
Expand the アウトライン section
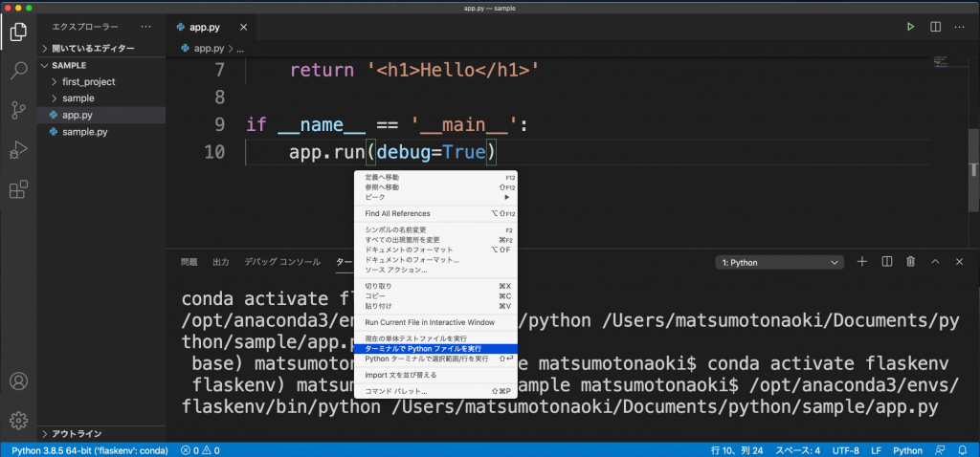pyautogui.click(x=76, y=433)
